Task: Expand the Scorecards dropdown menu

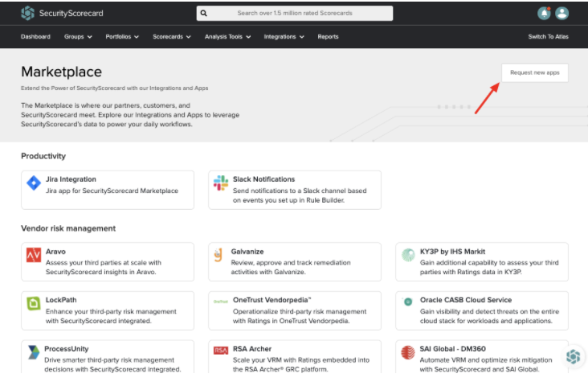Action: [172, 37]
